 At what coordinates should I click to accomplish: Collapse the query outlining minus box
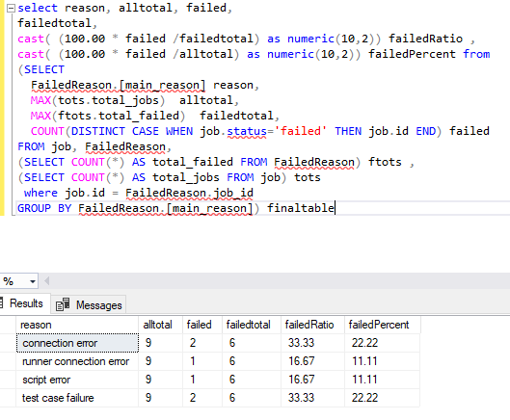click(x=11, y=8)
